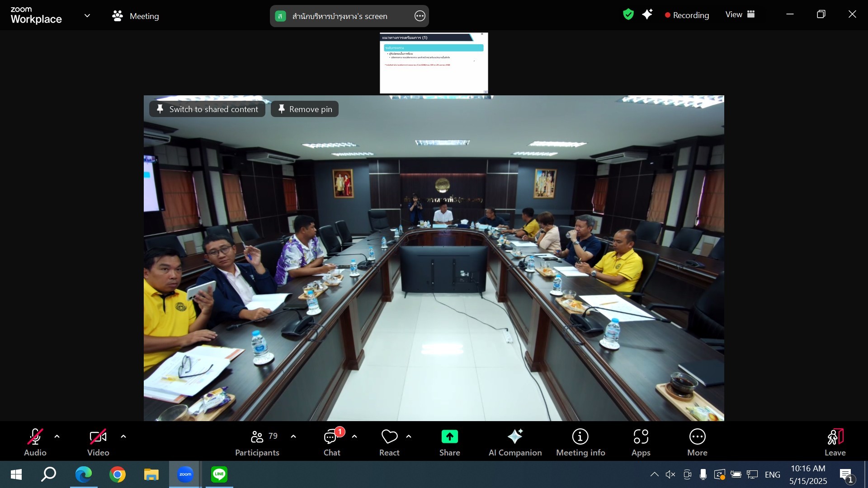
Task: Leave the meeting
Action: [x=835, y=442]
